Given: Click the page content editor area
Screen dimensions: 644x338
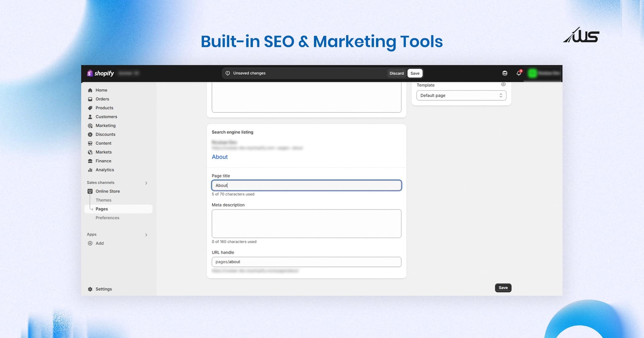Looking at the screenshot, I should click(x=307, y=97).
